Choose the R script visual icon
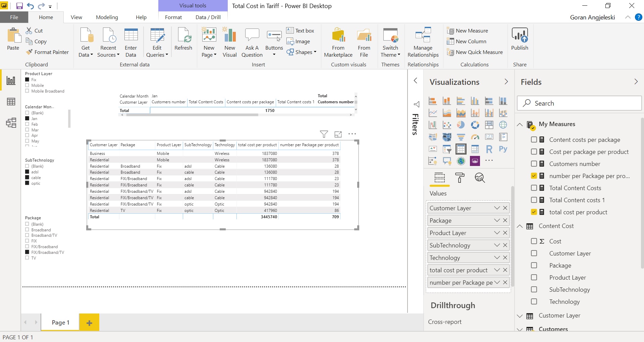 click(x=489, y=149)
